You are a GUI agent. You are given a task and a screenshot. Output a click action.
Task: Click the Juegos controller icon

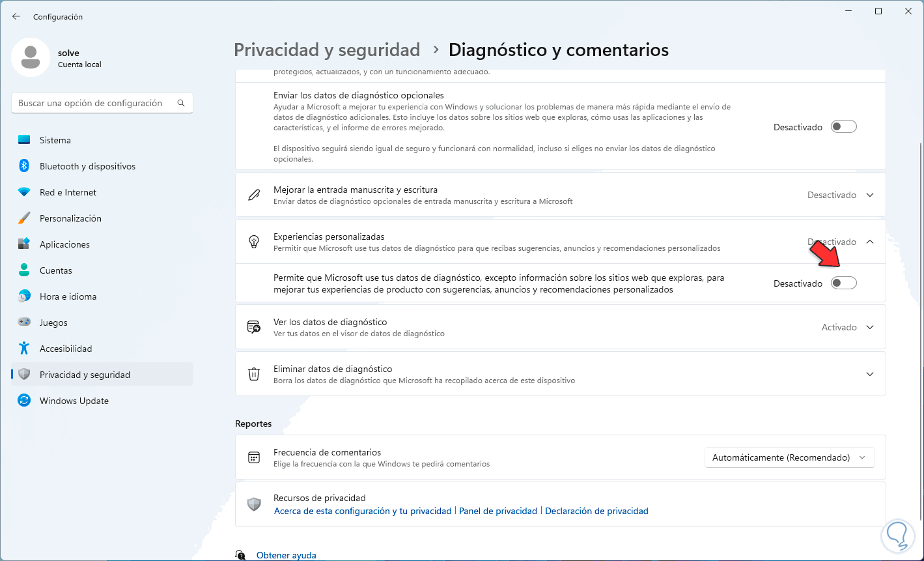coord(24,323)
